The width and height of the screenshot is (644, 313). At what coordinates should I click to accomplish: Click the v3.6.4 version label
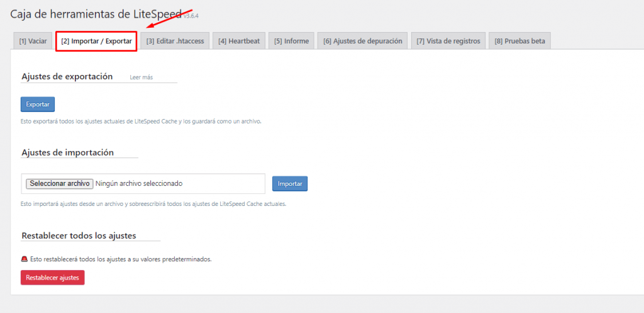(x=191, y=16)
